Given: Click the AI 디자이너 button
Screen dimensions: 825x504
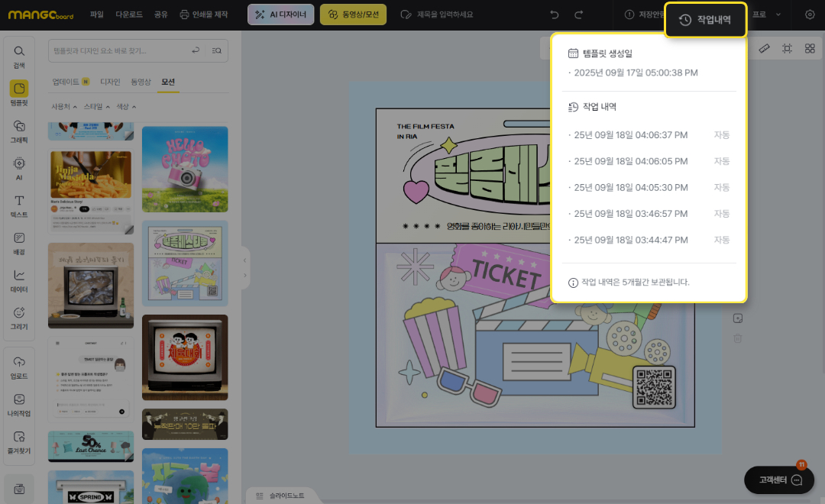Looking at the screenshot, I should click(x=280, y=15).
